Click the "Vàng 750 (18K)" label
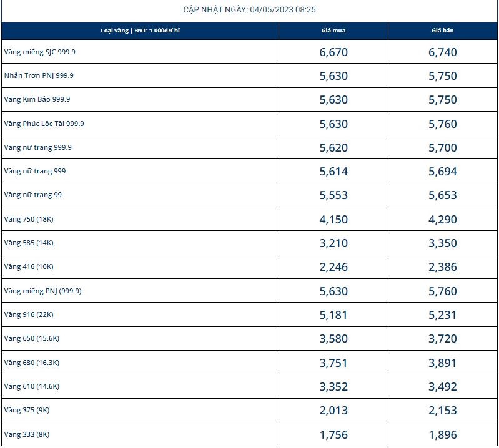 coord(29,219)
